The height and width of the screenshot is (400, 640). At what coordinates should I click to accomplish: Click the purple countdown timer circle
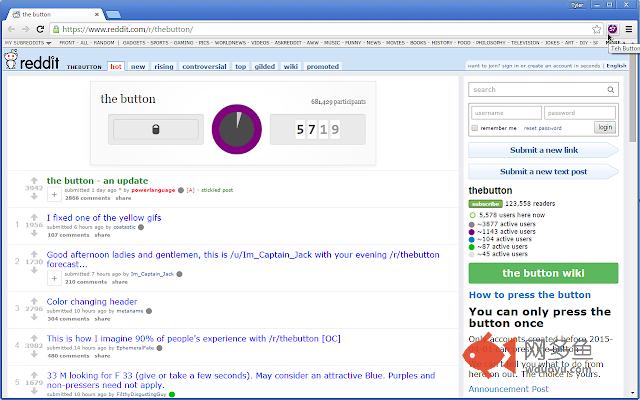[237, 129]
